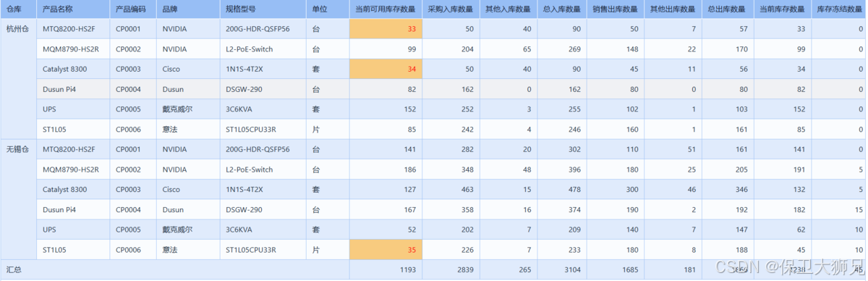Click the 191 current stock cell

(782, 169)
